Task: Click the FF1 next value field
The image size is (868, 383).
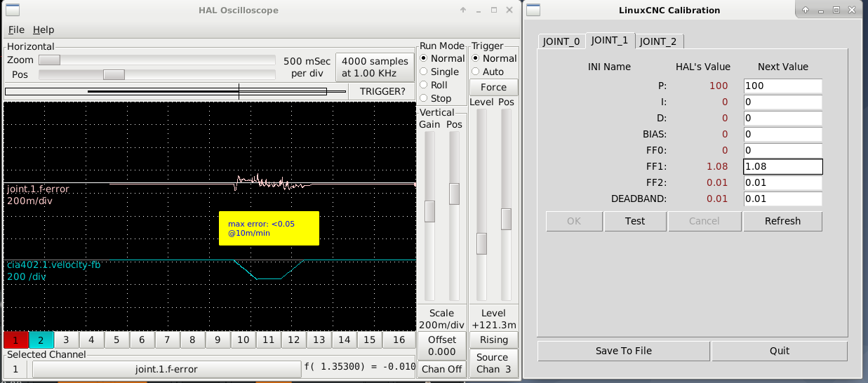Action: coord(782,166)
